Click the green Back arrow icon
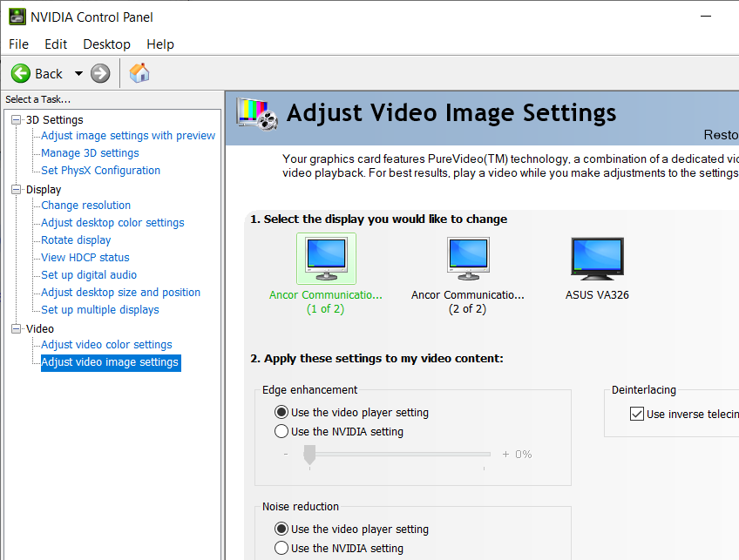 [21, 73]
